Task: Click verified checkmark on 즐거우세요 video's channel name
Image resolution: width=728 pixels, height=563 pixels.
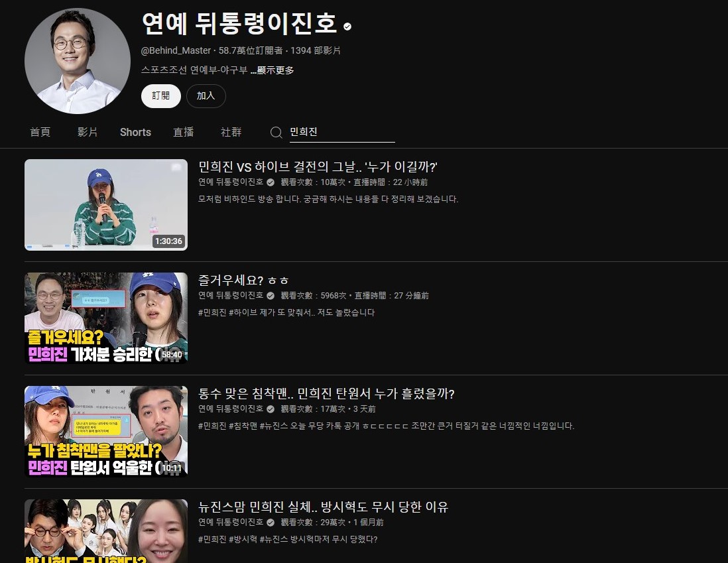Action: point(271,296)
